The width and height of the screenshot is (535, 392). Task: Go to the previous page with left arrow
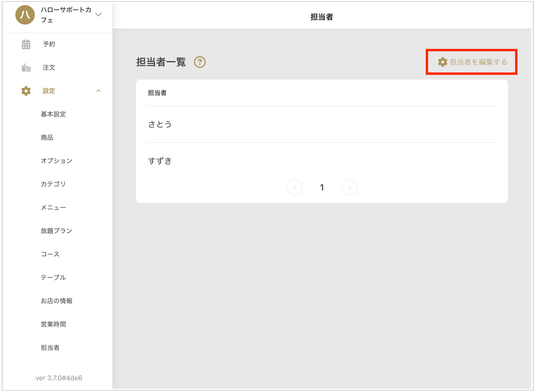(295, 187)
